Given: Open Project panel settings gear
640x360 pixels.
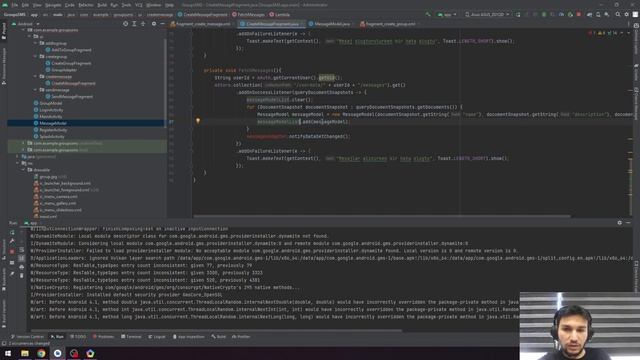Looking at the screenshot, I should pos(154,24).
